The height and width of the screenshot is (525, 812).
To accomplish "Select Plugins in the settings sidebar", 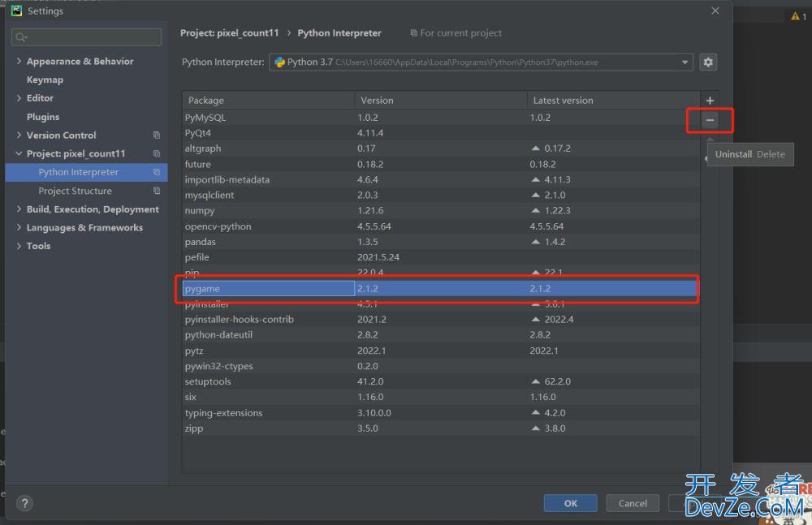I will point(43,117).
